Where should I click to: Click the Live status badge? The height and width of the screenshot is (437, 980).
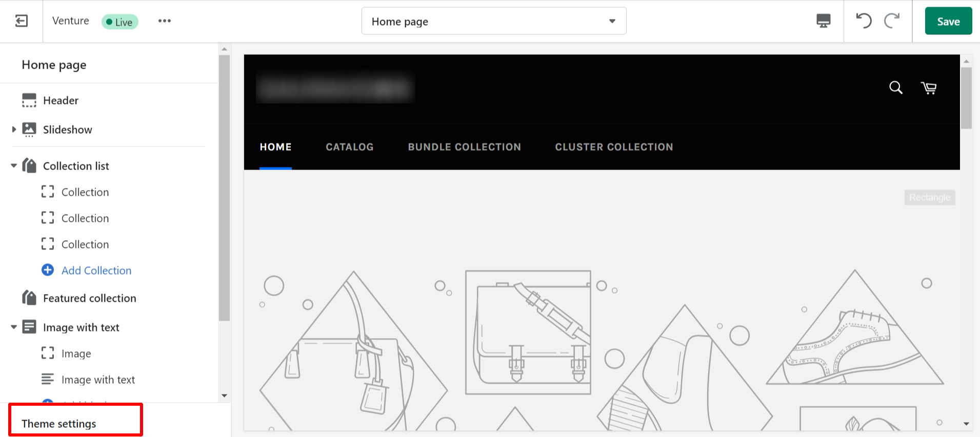[120, 22]
